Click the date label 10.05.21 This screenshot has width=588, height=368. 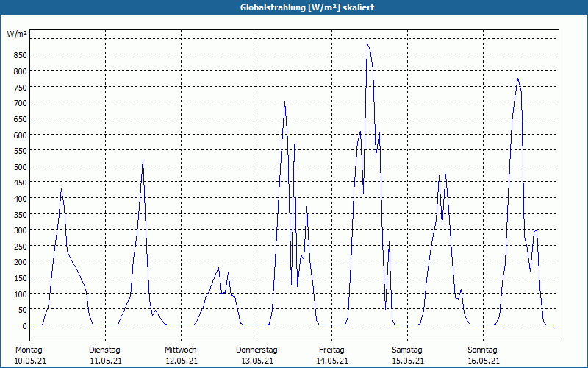tap(30, 361)
